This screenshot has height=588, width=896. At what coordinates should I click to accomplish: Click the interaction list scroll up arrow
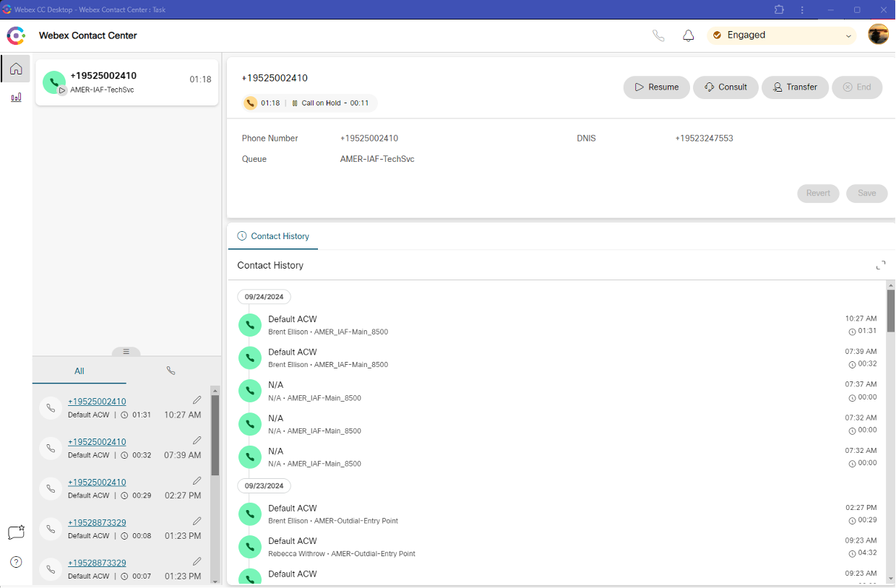[x=215, y=390]
